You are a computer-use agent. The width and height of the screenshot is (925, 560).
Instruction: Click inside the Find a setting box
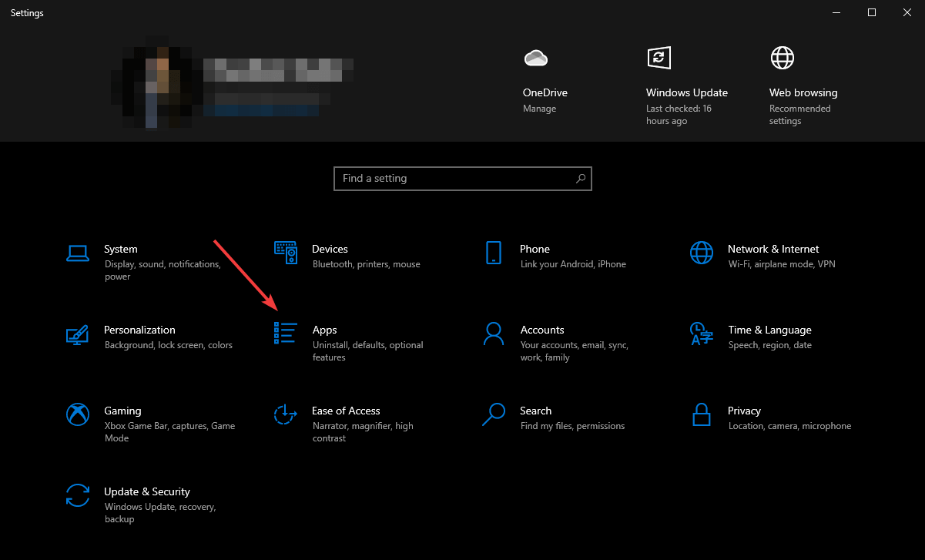click(454, 179)
